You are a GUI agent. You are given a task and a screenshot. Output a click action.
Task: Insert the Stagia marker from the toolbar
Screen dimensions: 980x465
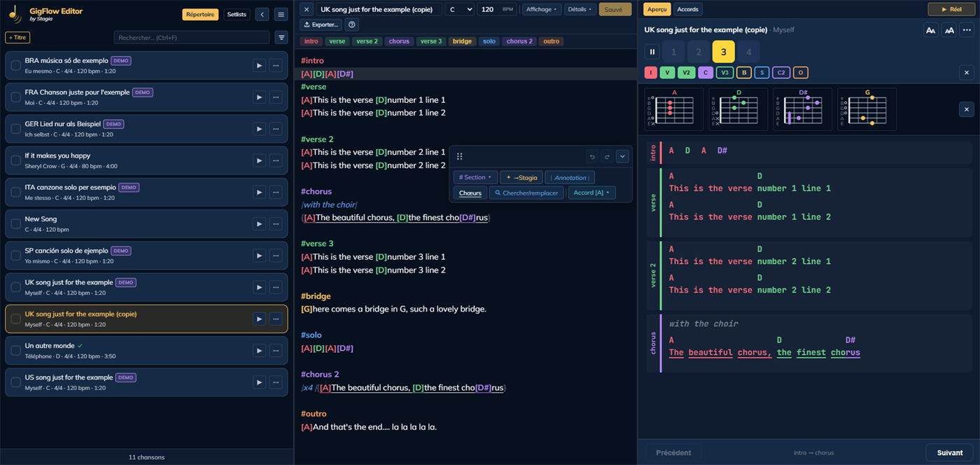coord(521,177)
